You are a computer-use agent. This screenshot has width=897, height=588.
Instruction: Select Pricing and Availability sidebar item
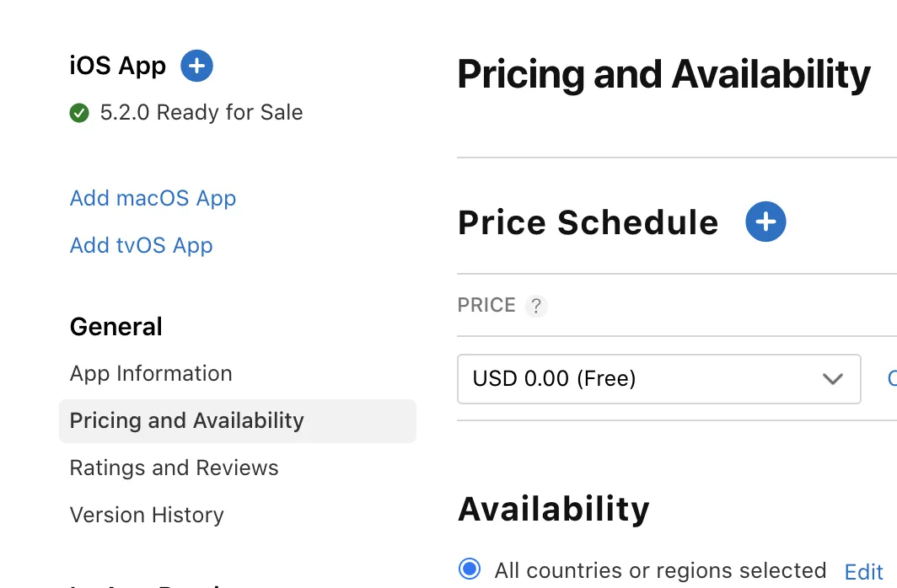187,420
